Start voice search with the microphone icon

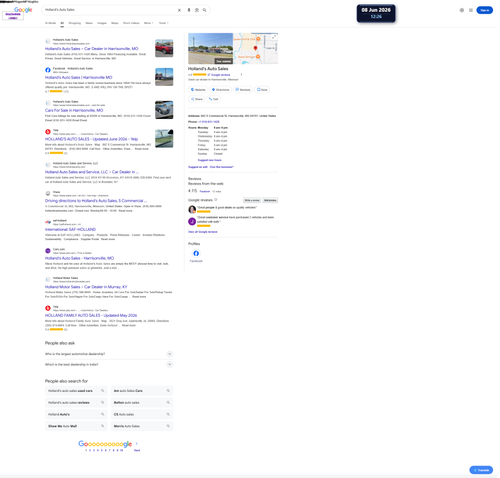click(x=189, y=10)
